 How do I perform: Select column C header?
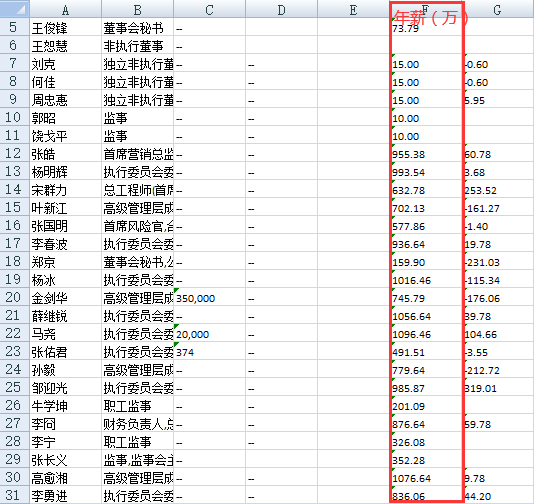(209, 9)
